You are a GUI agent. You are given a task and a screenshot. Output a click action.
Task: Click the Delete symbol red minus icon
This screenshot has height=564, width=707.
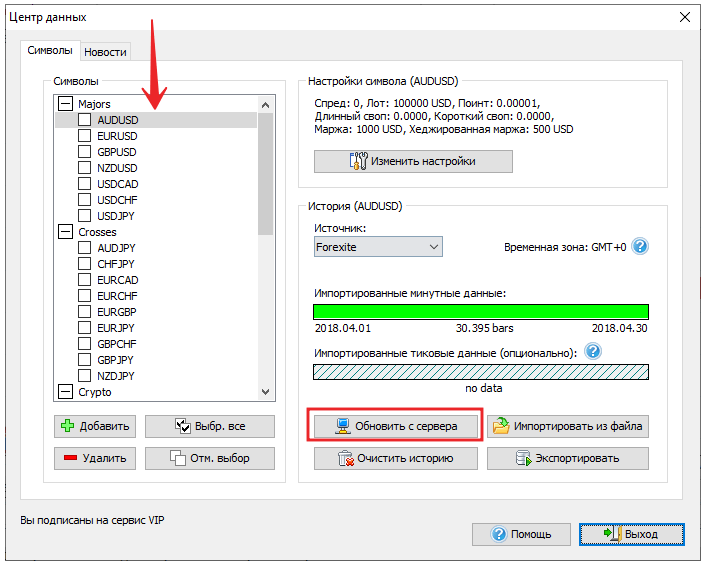pos(68,459)
